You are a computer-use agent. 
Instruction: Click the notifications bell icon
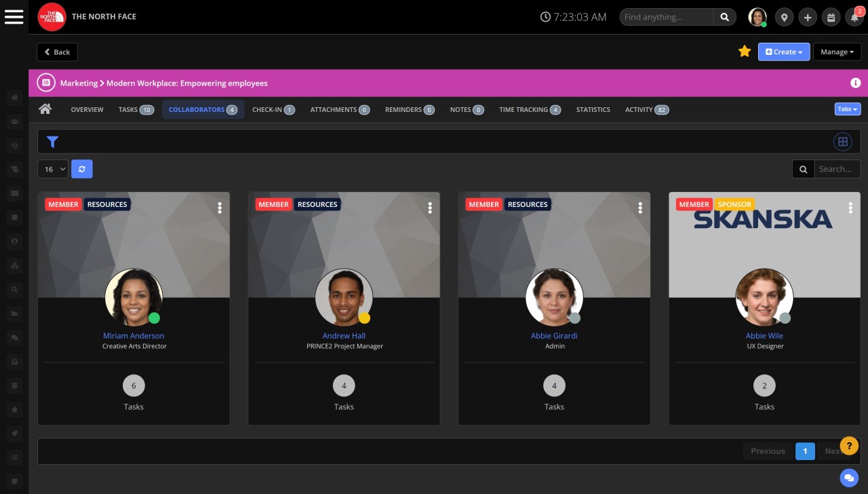(854, 18)
